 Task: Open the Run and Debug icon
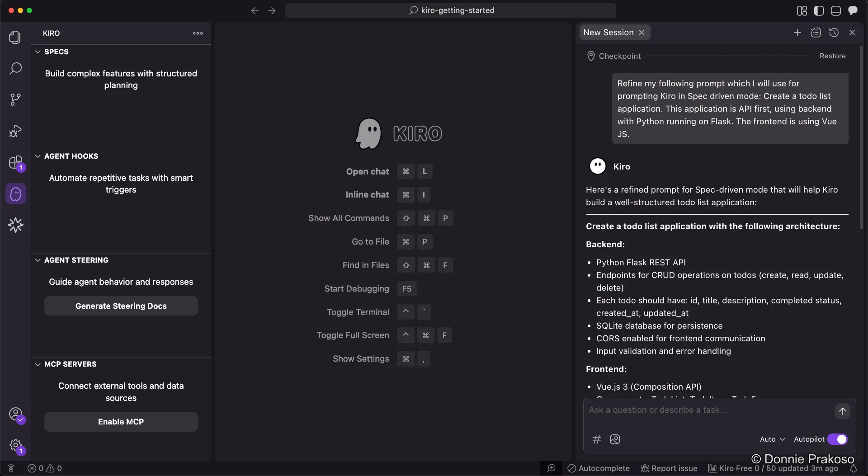pyautogui.click(x=15, y=131)
